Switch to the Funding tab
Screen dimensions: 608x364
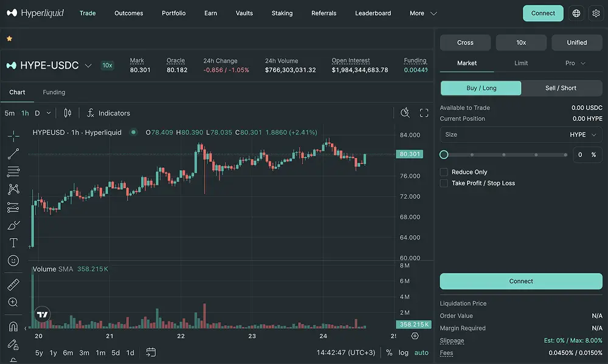pyautogui.click(x=54, y=92)
